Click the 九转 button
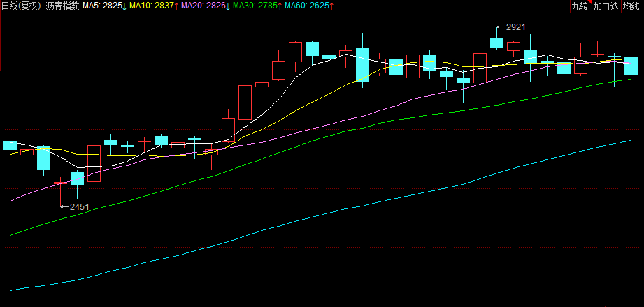Image resolution: width=644 pixels, height=307 pixels. click(580, 6)
